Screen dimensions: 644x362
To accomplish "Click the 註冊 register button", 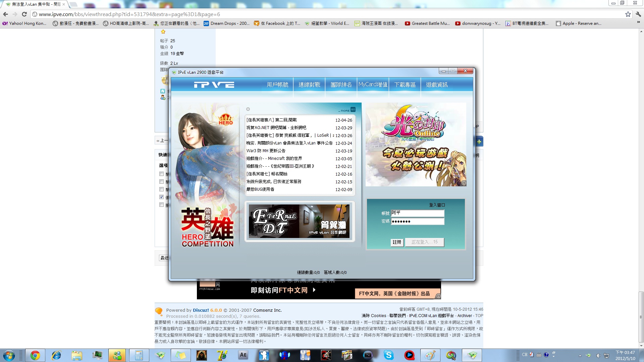I will 397,242.
